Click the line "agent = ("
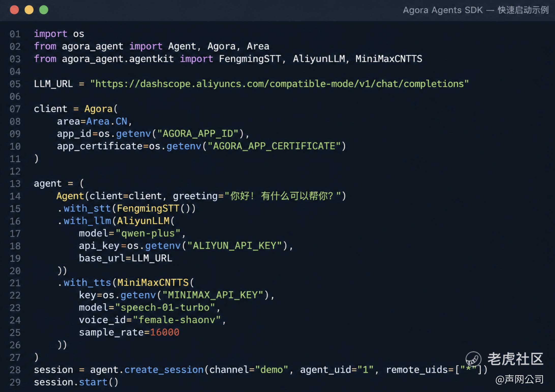The height and width of the screenshot is (392, 555). click(x=59, y=183)
